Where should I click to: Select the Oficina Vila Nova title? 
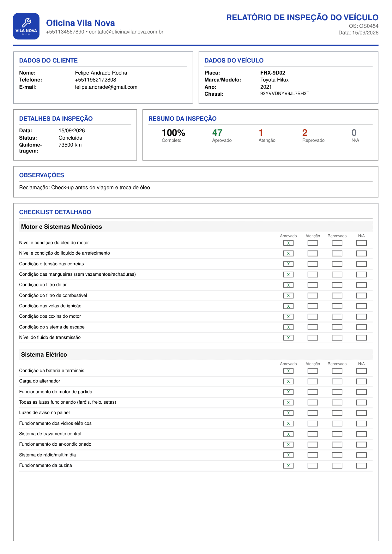pyautogui.click(x=81, y=23)
